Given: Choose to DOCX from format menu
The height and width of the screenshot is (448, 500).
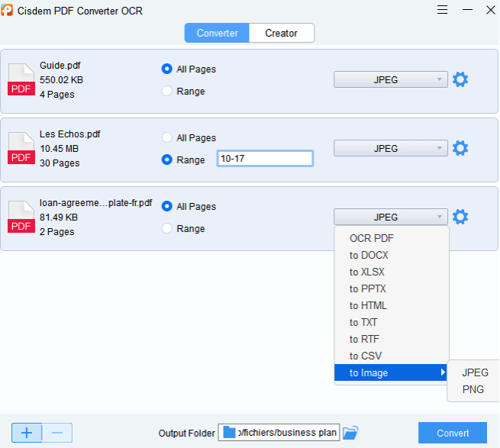Looking at the screenshot, I should pos(392,255).
